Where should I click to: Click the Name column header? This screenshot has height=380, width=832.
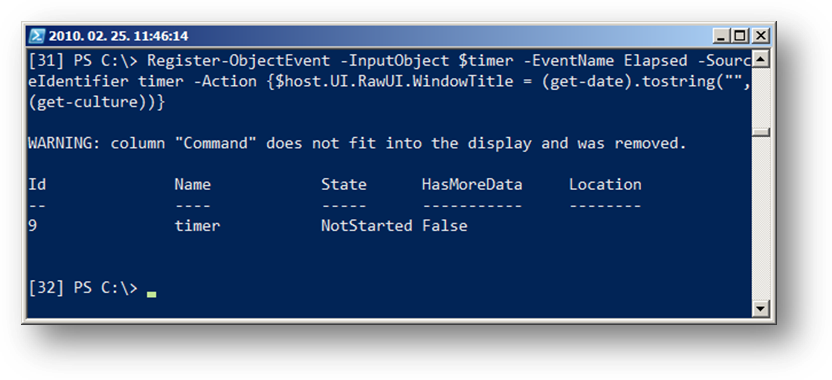tap(193, 185)
